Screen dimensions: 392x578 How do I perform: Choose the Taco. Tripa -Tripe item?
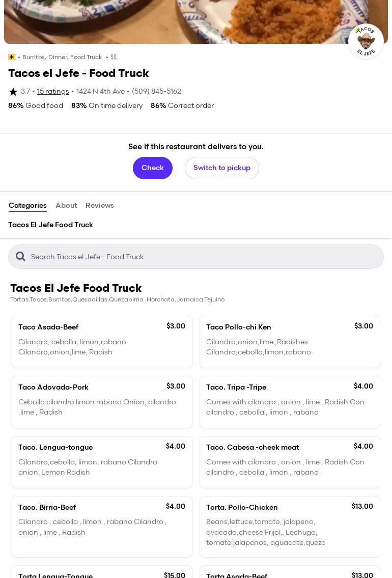click(x=290, y=402)
